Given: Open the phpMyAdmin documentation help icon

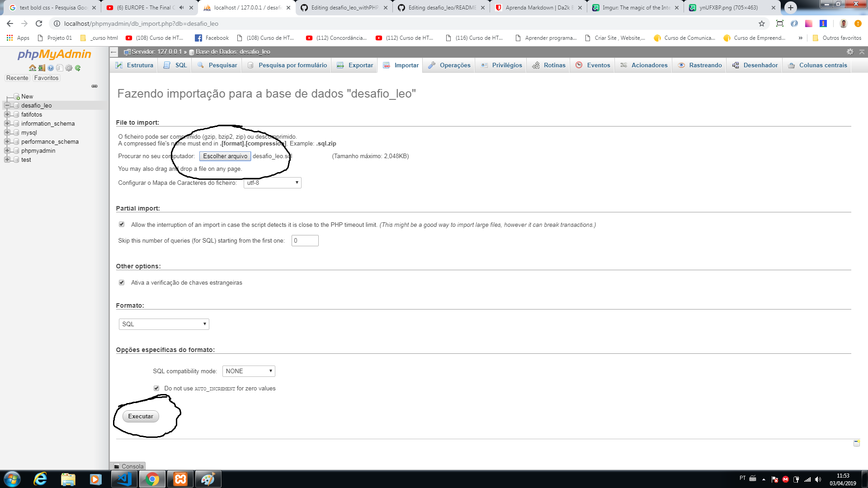Looking at the screenshot, I should (51, 68).
